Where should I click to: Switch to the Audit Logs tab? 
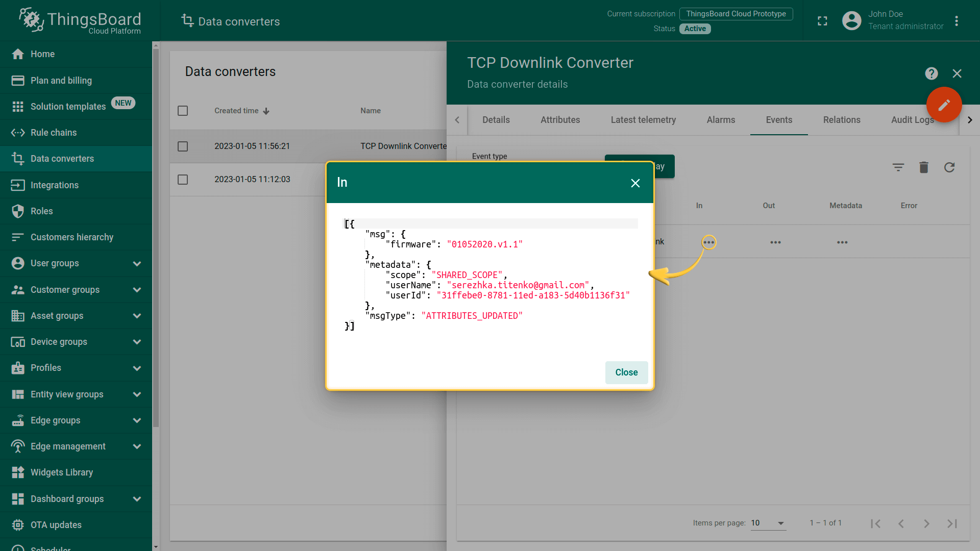point(913,120)
